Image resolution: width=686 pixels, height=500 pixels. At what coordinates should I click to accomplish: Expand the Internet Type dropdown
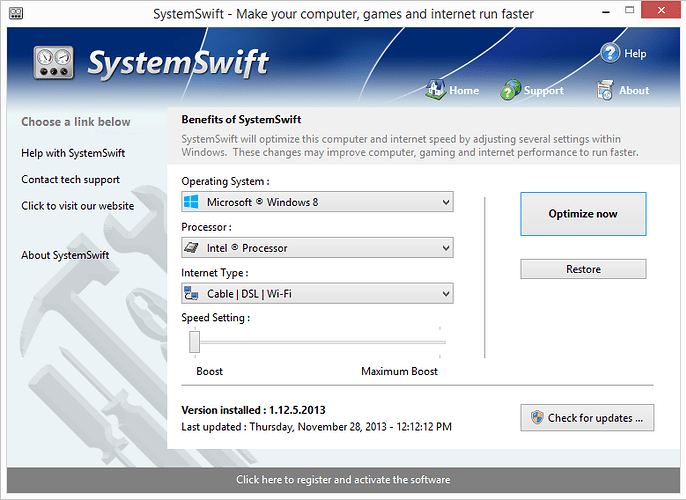445,293
